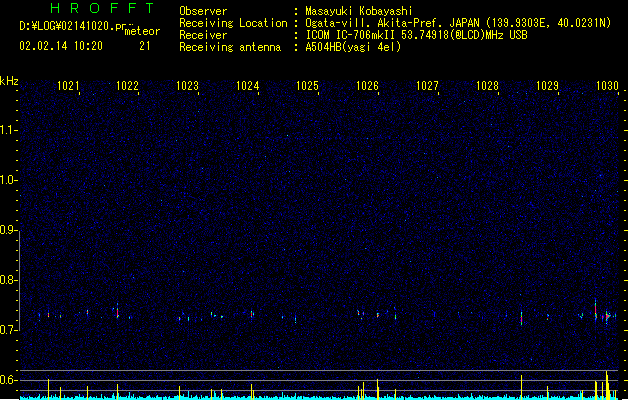The height and width of the screenshot is (400, 629).
Task: Click the yellow intensity spike below 1026
Action: pos(378,388)
